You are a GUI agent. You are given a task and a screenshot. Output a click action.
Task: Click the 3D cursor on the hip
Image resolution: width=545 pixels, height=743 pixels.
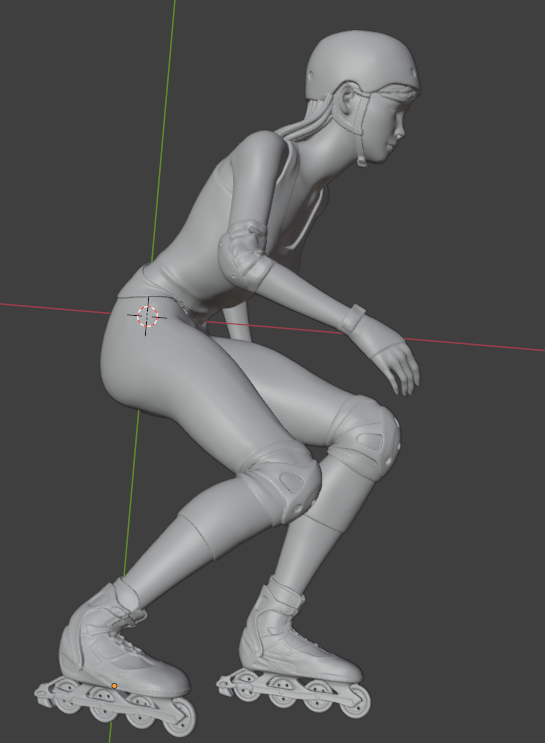click(147, 316)
